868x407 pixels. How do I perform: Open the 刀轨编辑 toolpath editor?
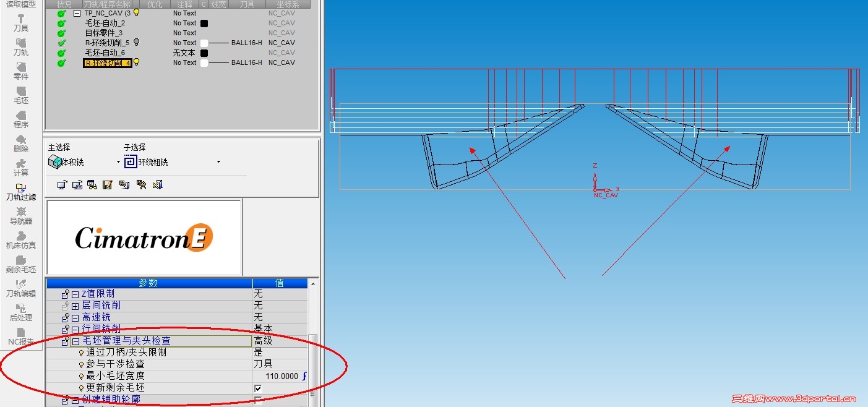point(21,288)
